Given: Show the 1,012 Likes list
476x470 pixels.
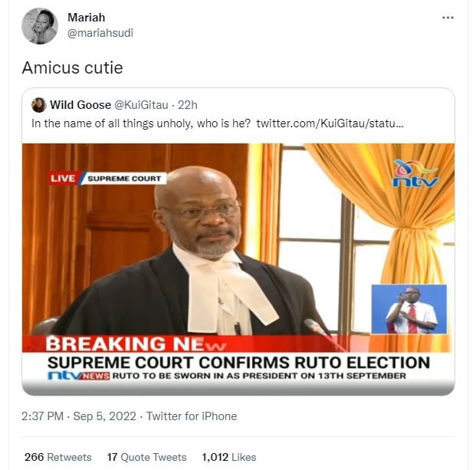Looking at the screenshot, I should pyautogui.click(x=228, y=457).
